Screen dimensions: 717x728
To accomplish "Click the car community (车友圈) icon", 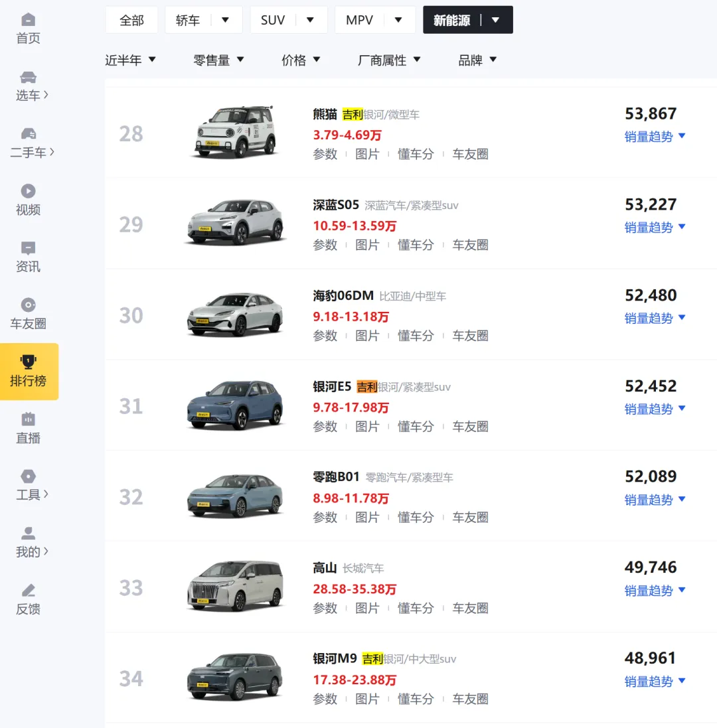I will pos(28,305).
